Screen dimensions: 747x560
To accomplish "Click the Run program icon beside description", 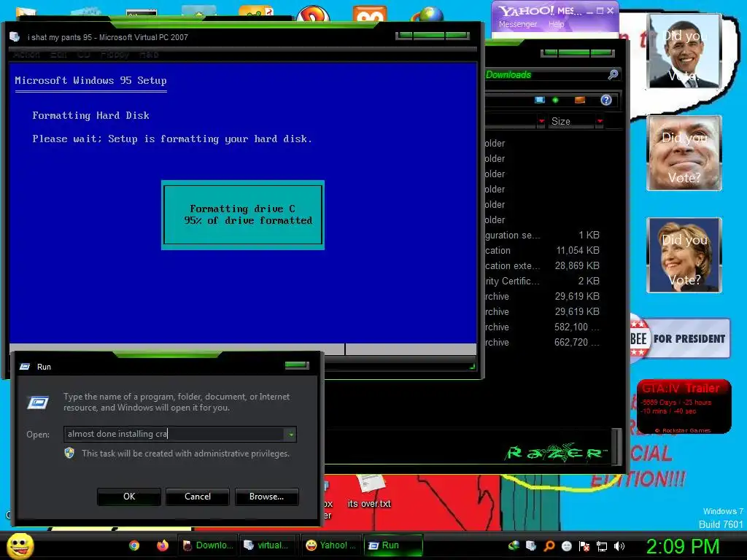I will pos(38,402).
